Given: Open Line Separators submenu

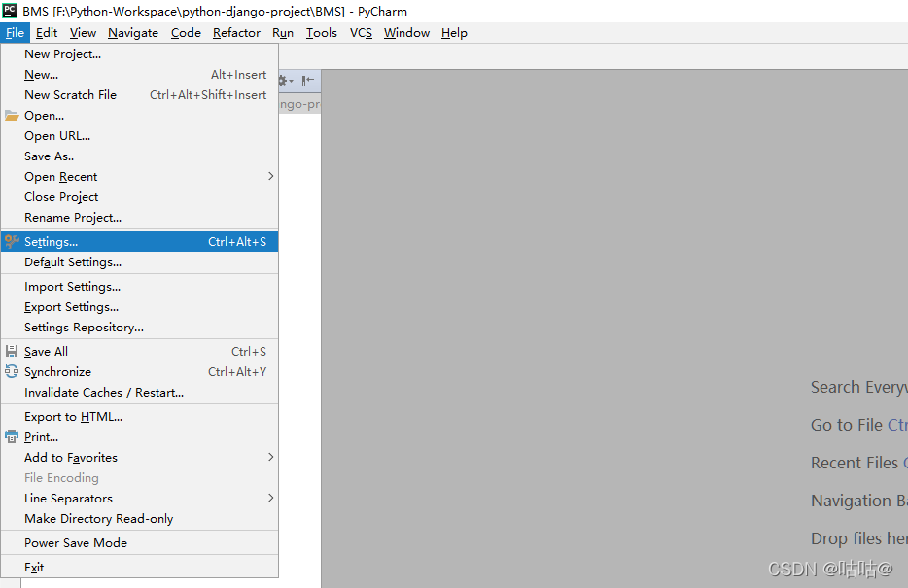Looking at the screenshot, I should [x=140, y=499].
